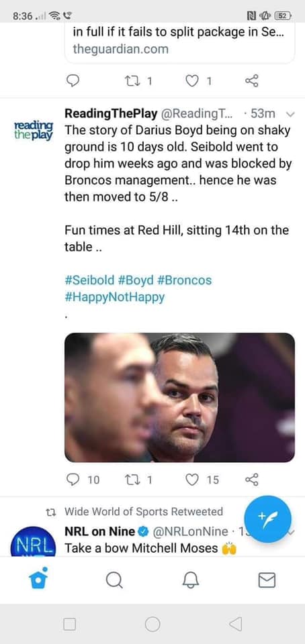The width and height of the screenshot is (305, 644).
Task: Open the Search tab
Action: pyautogui.click(x=114, y=580)
